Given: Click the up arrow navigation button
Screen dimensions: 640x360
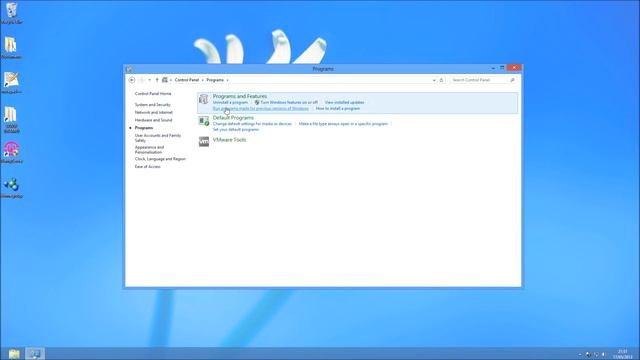Looking at the screenshot, I should click(157, 80).
